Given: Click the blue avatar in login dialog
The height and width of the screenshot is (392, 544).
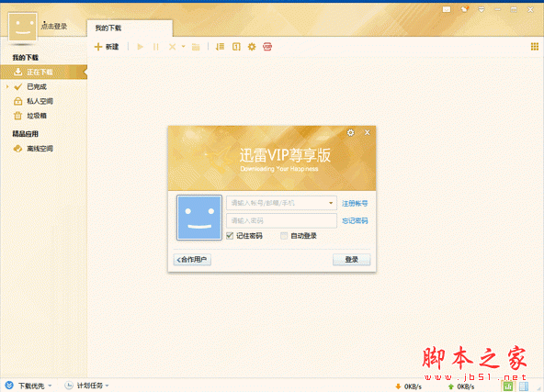Looking at the screenshot, I should point(199,218).
